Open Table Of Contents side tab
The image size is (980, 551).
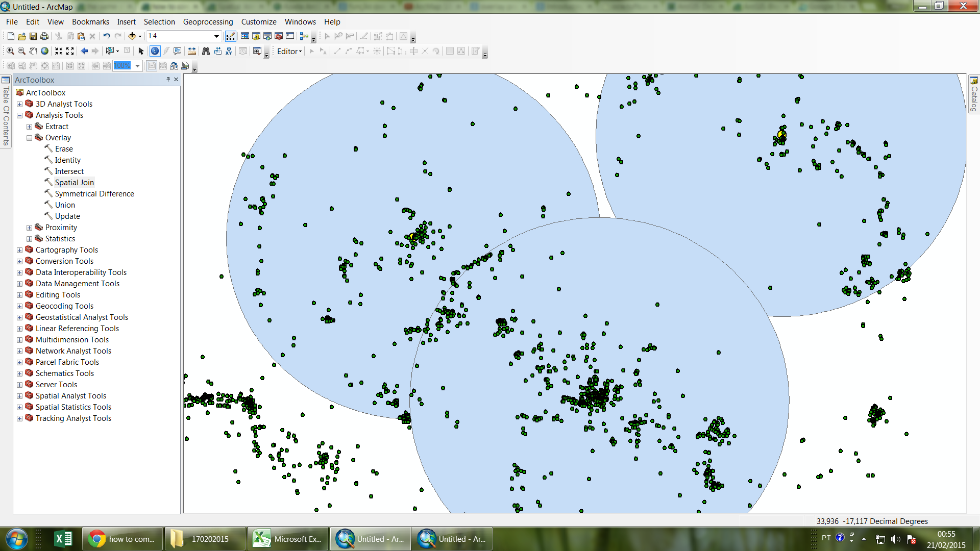6,111
